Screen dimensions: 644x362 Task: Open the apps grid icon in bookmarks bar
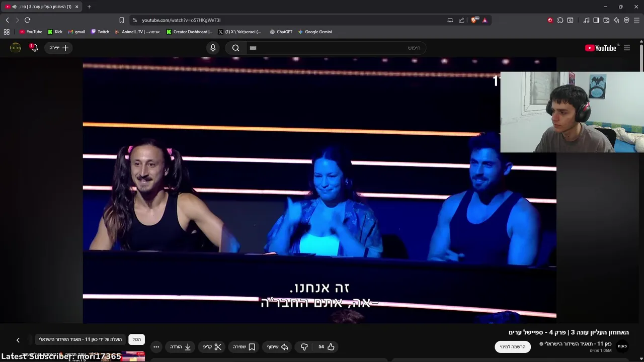point(7,32)
